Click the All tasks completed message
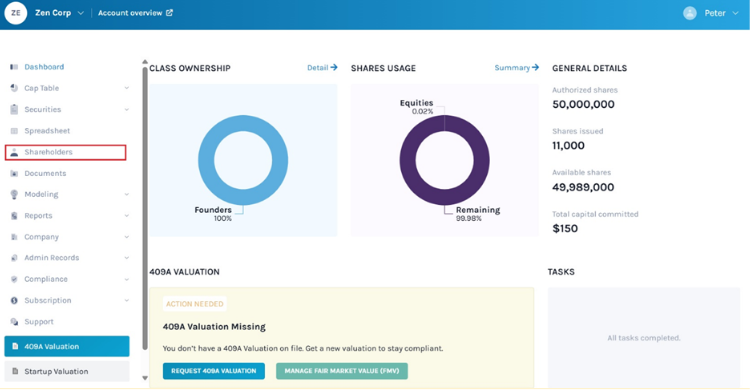 [x=644, y=338]
